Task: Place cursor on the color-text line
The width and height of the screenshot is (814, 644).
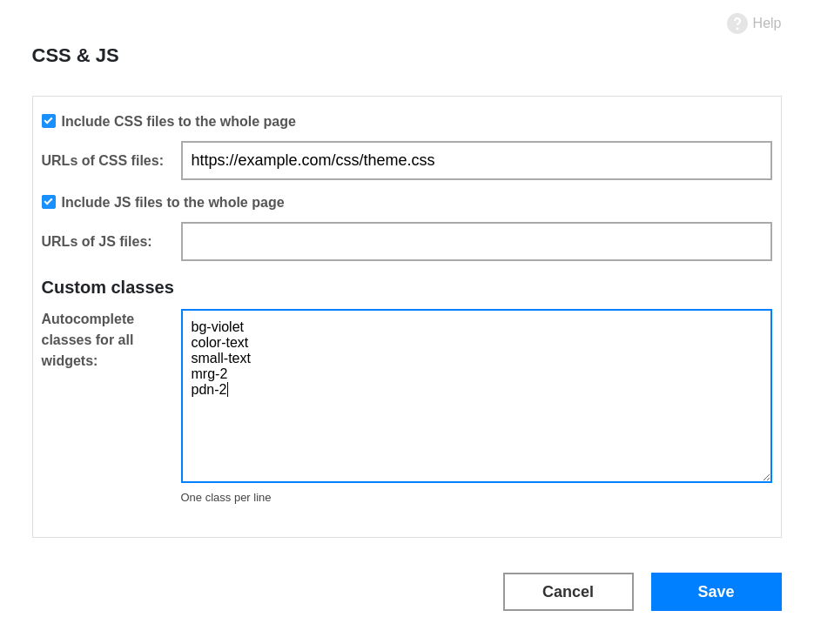Action: tap(219, 343)
